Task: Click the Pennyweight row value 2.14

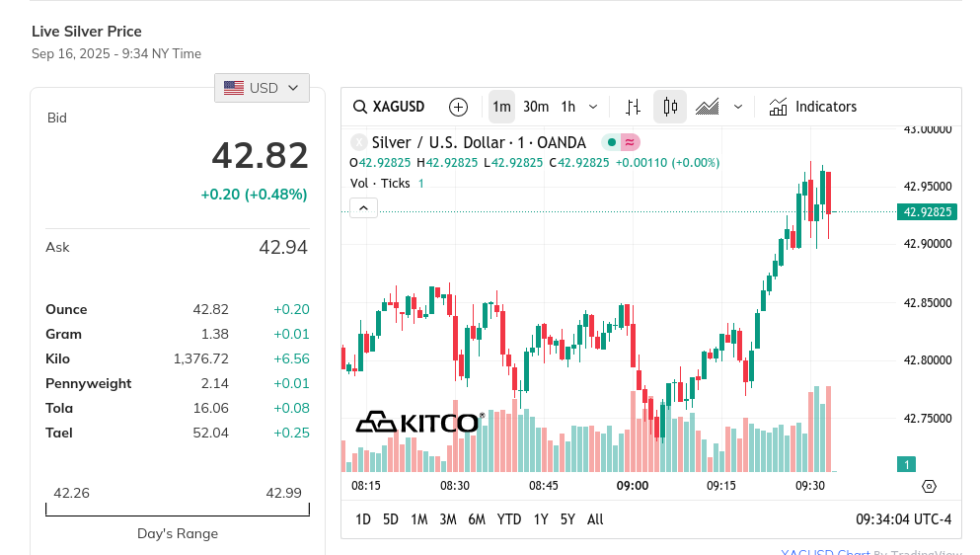Action: click(215, 383)
